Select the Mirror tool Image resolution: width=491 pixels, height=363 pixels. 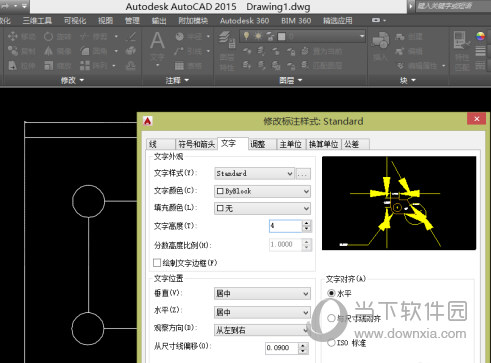coord(57,51)
